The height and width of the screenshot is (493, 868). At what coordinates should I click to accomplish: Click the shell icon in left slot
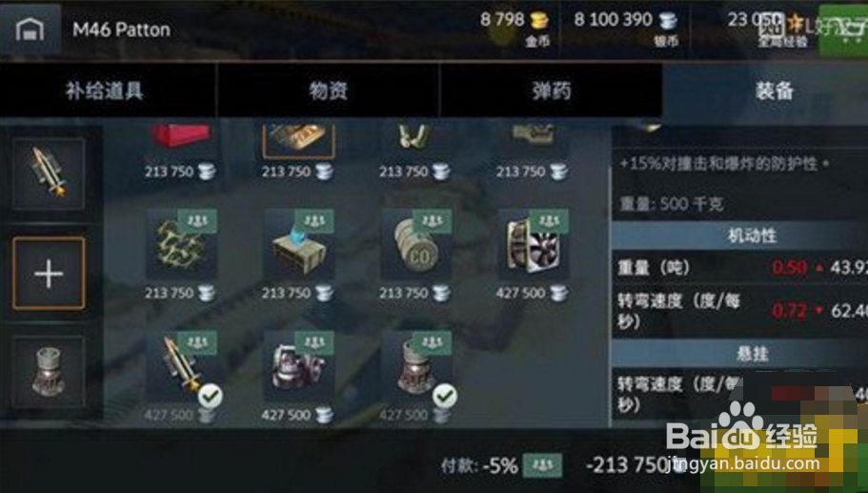[49, 174]
